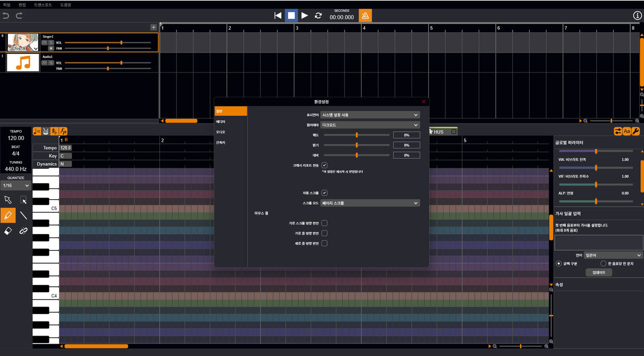Open the 언어 일본어 lyrics language dropdown
This screenshot has width=644, height=356.
coord(613,255)
